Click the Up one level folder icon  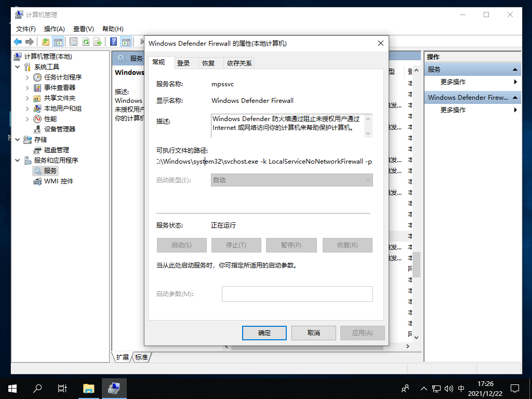[46, 42]
